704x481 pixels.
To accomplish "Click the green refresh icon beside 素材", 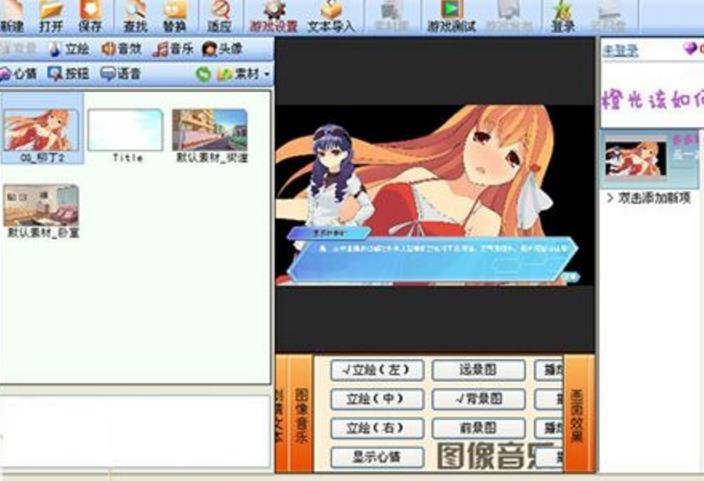I will (203, 74).
